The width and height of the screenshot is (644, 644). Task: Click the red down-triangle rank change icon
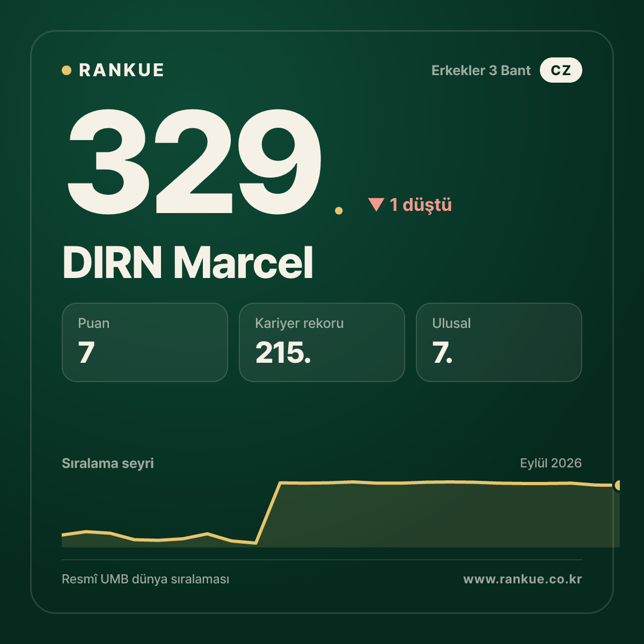[376, 204]
